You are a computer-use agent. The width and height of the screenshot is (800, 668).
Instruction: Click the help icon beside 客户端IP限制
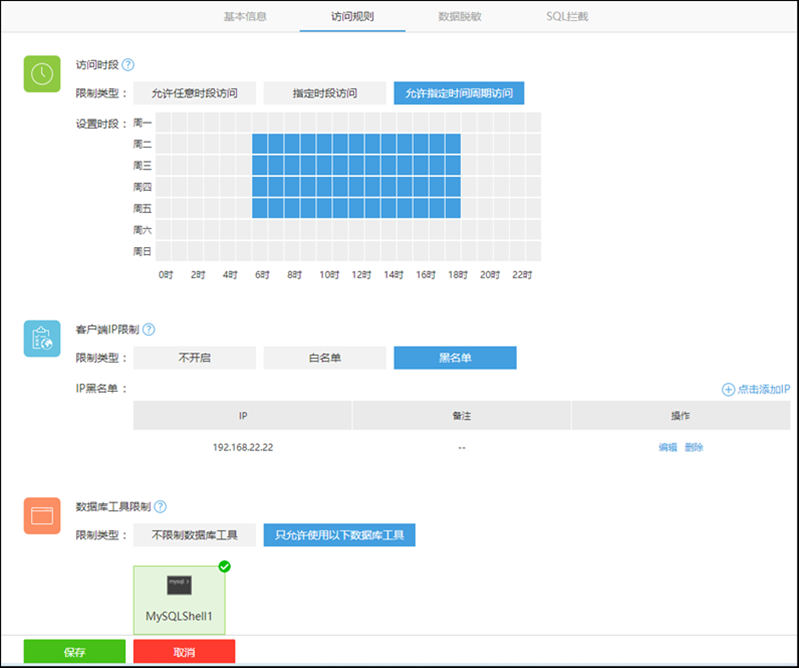[149, 329]
